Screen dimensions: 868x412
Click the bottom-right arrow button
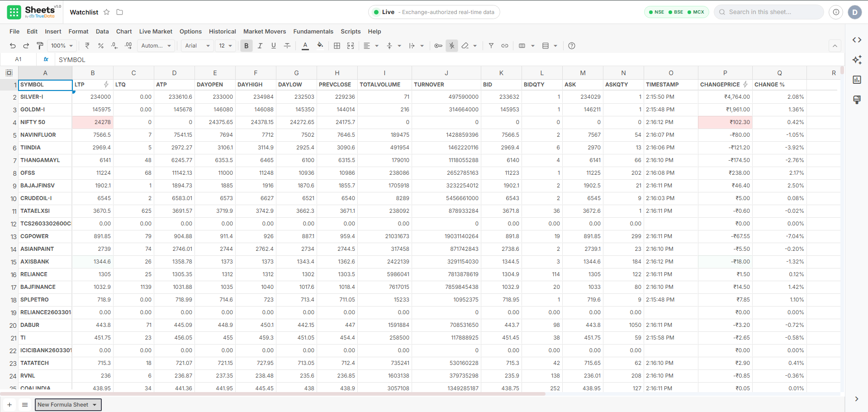856,399
